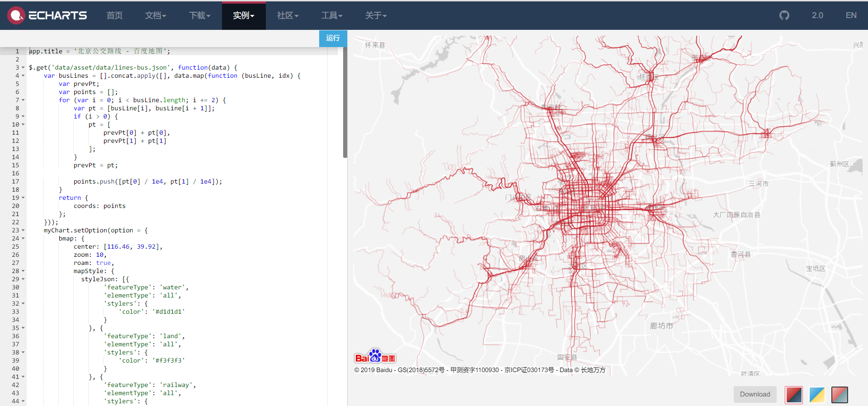Open the 关于 about menu
The image size is (868, 406).
pyautogui.click(x=376, y=15)
